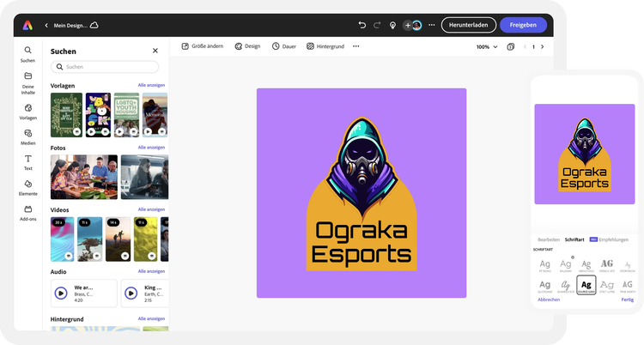644x345 pixels.
Task: Open more toolbar options after Hintergrund
Action: (356, 46)
